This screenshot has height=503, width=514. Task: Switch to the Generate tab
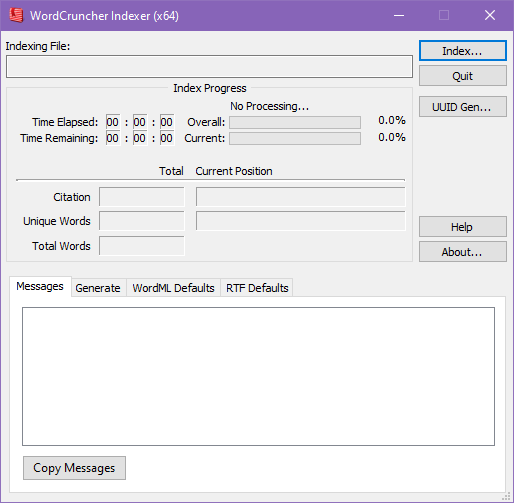98,288
